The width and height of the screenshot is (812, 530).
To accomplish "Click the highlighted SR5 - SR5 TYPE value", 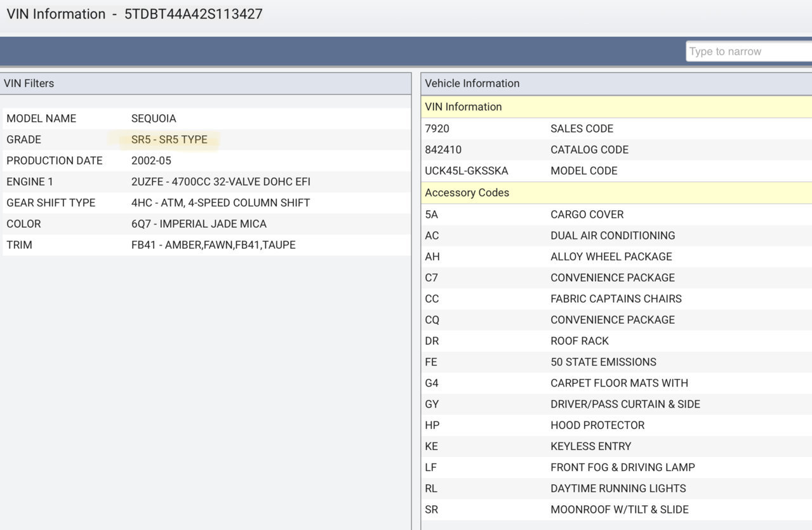I will pos(170,140).
